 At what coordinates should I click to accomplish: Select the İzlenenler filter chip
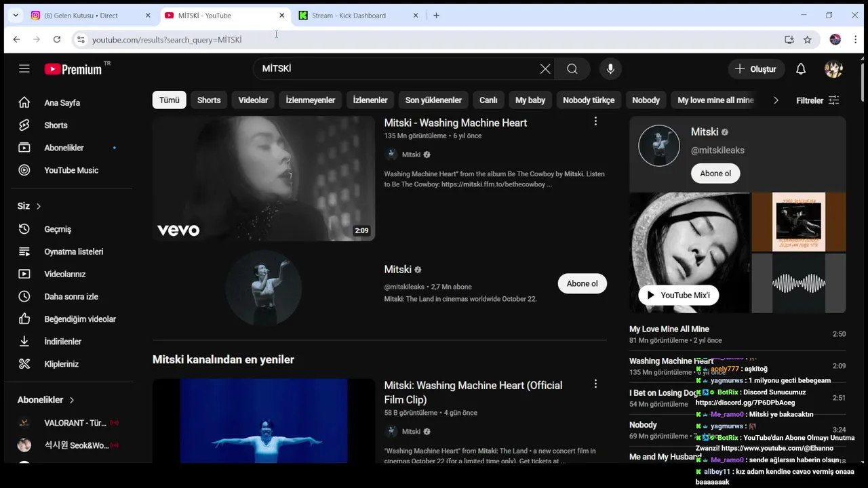point(370,100)
